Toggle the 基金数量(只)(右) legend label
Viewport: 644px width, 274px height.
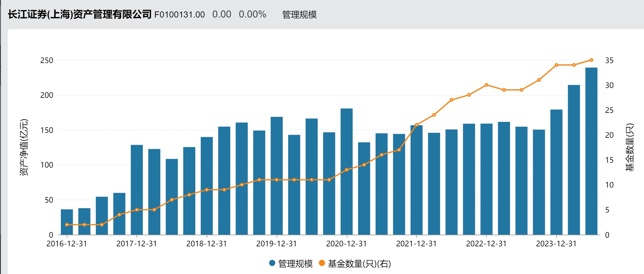click(359, 264)
